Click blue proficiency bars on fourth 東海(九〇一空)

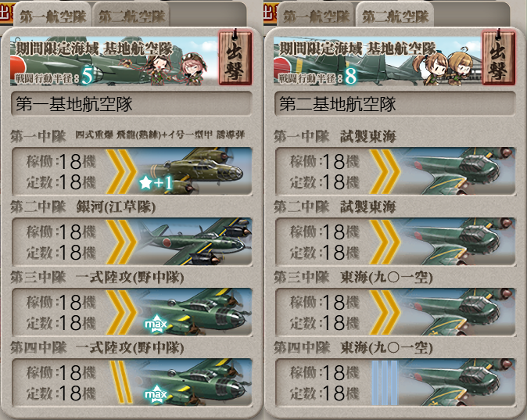[385, 382]
